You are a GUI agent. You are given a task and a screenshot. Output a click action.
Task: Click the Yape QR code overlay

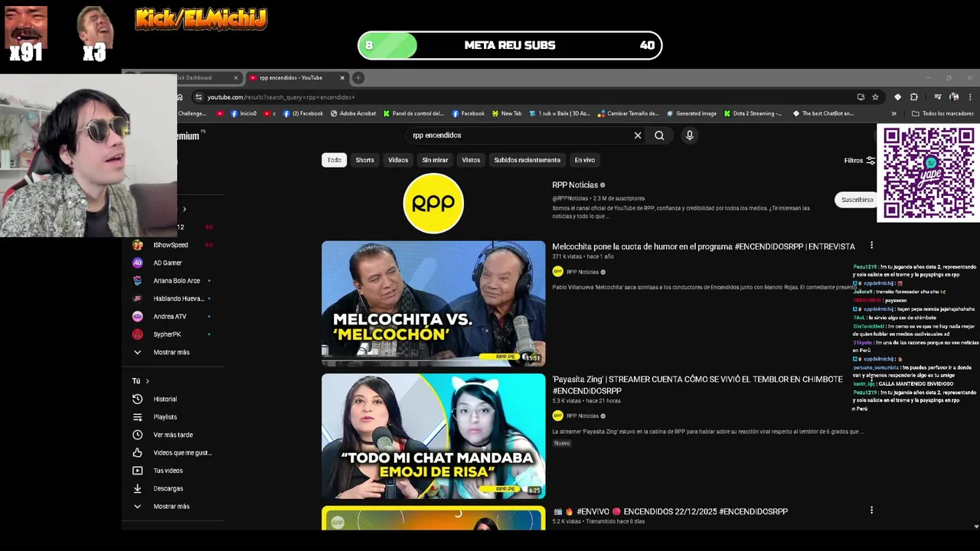tap(928, 173)
